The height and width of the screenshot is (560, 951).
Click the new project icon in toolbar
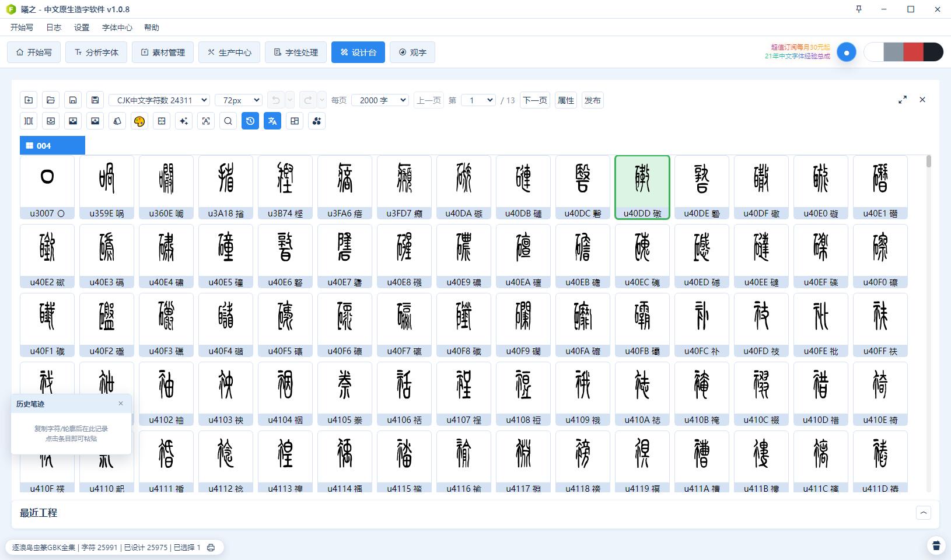coord(29,100)
